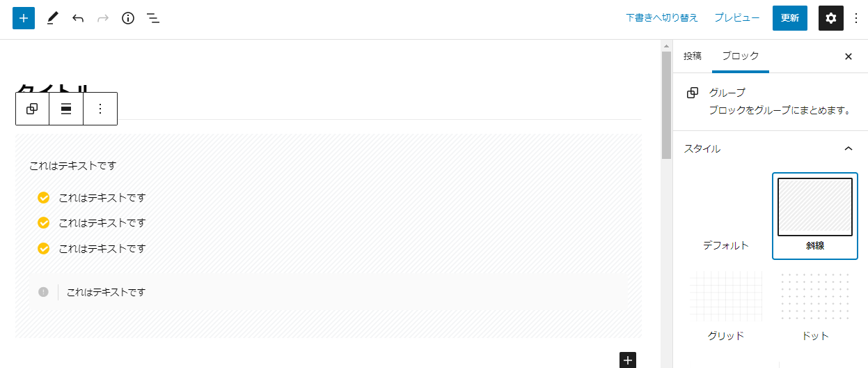The width and height of the screenshot is (868, 368).
Task: Add block with black plus button
Action: pos(628,360)
